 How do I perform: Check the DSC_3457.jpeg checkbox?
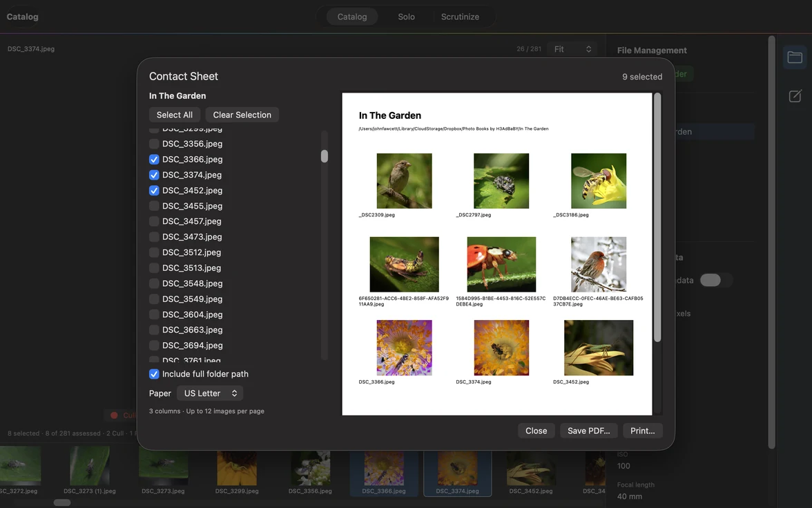pos(154,221)
